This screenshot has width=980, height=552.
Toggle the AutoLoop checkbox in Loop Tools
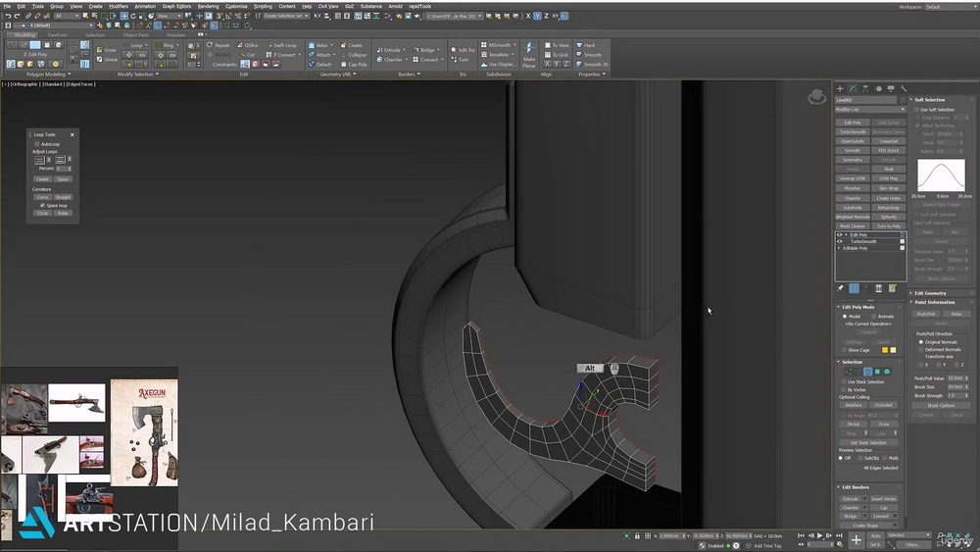tap(37, 144)
